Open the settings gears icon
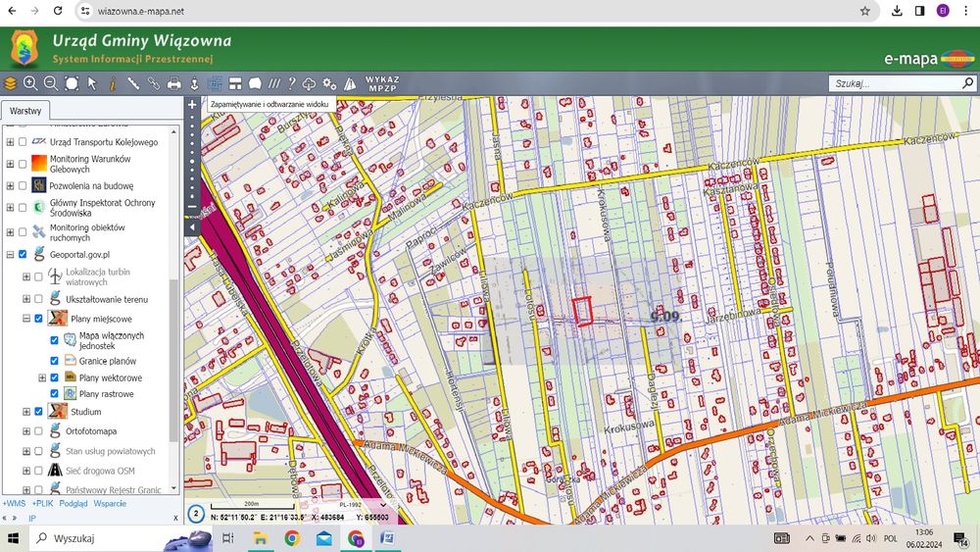 329,84
